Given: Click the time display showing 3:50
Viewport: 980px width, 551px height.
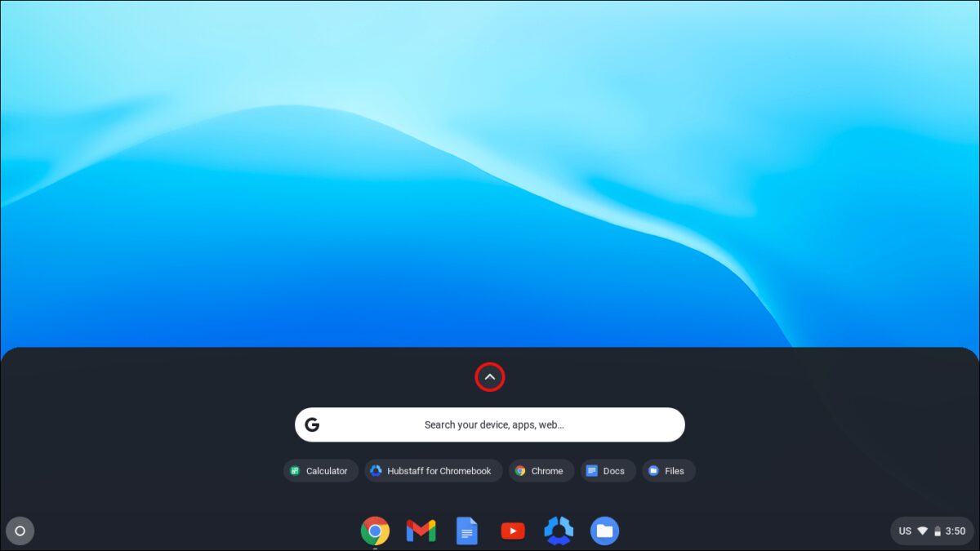Looking at the screenshot, I should [954, 531].
